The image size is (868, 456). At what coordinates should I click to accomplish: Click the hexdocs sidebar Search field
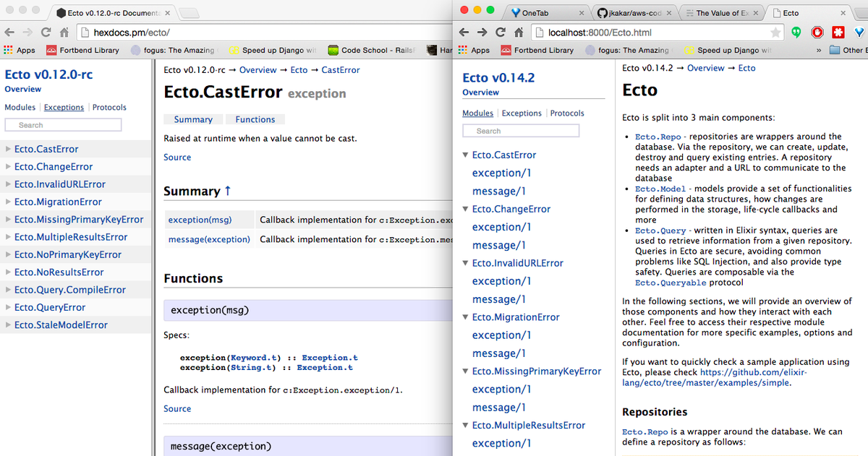(63, 125)
